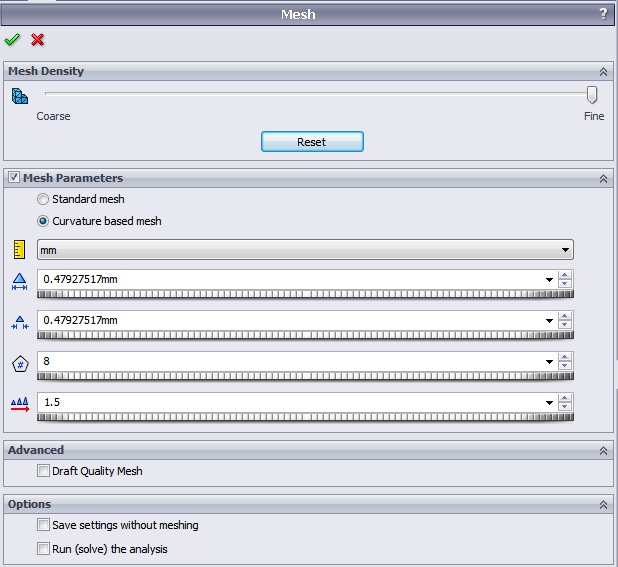Viewport: 618px width, 567px height.
Task: Click the maximum element size icon
Action: tap(19, 282)
